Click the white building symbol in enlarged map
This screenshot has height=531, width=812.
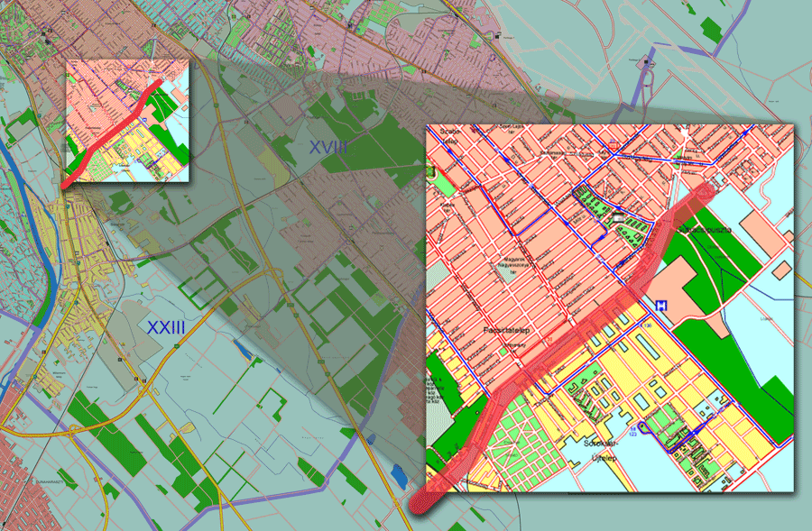619,217
